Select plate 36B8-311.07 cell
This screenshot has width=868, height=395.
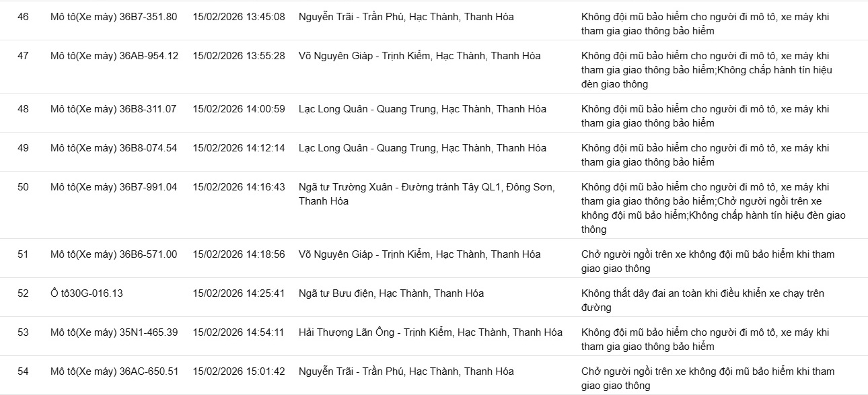click(x=114, y=109)
